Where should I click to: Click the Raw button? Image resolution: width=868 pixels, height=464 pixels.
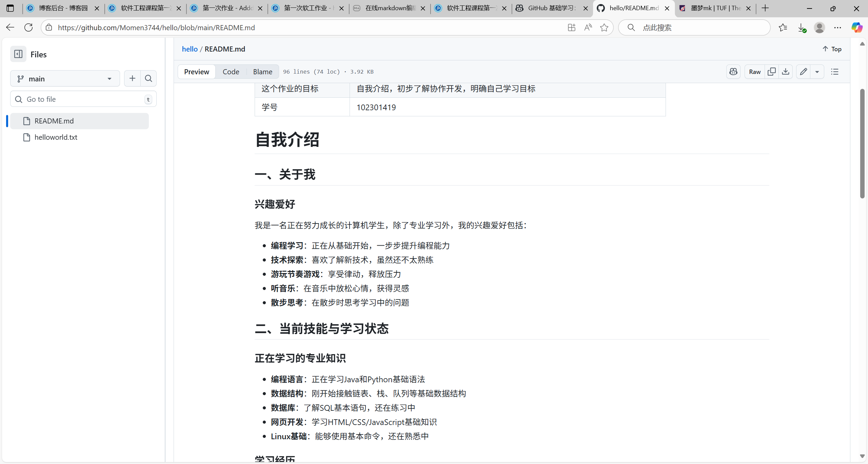755,72
